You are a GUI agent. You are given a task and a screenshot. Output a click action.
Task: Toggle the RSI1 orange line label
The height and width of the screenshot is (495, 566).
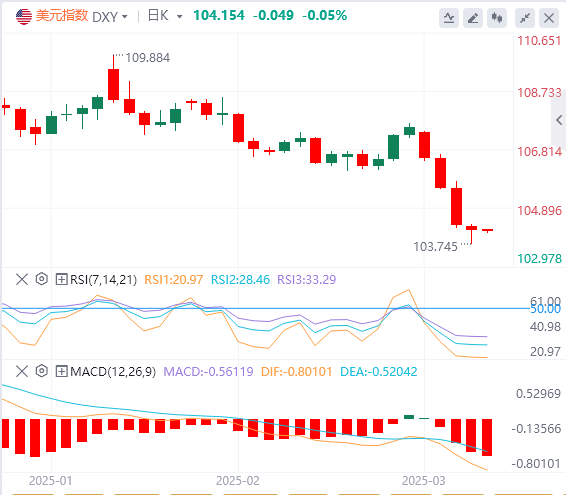pos(174,279)
